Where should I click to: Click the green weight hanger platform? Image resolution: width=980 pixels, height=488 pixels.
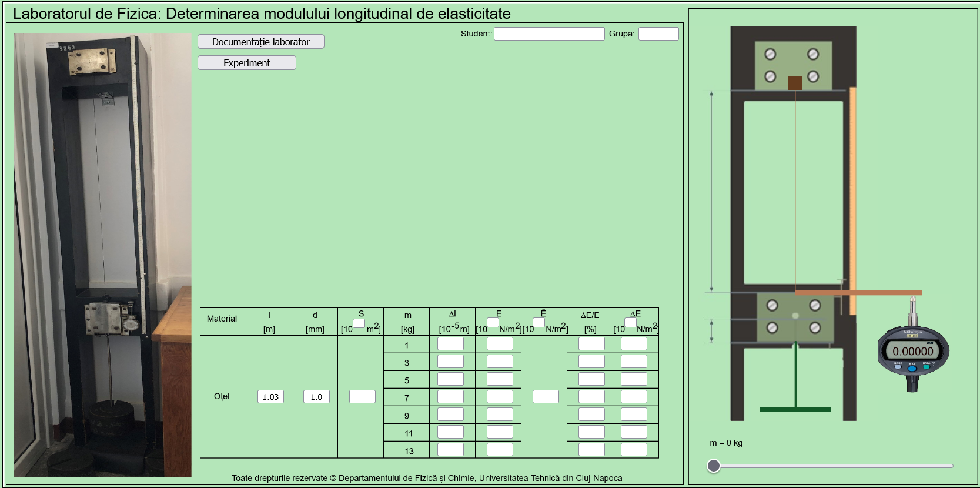(x=795, y=409)
